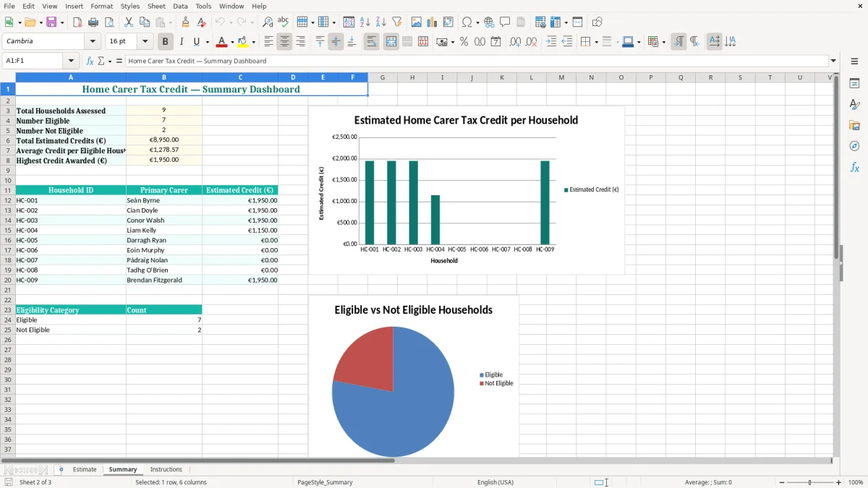Viewport: 868px width, 488px height.
Task: Click the Save document icon
Action: (x=51, y=22)
